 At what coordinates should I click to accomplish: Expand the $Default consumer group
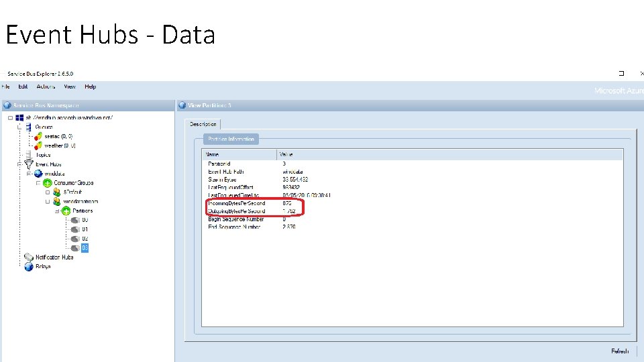(x=48, y=192)
